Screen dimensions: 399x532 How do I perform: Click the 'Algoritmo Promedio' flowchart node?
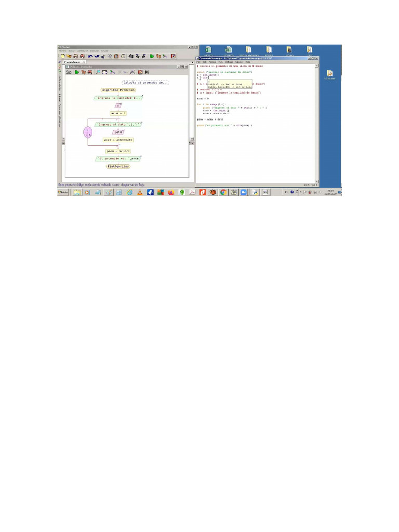[x=118, y=90]
